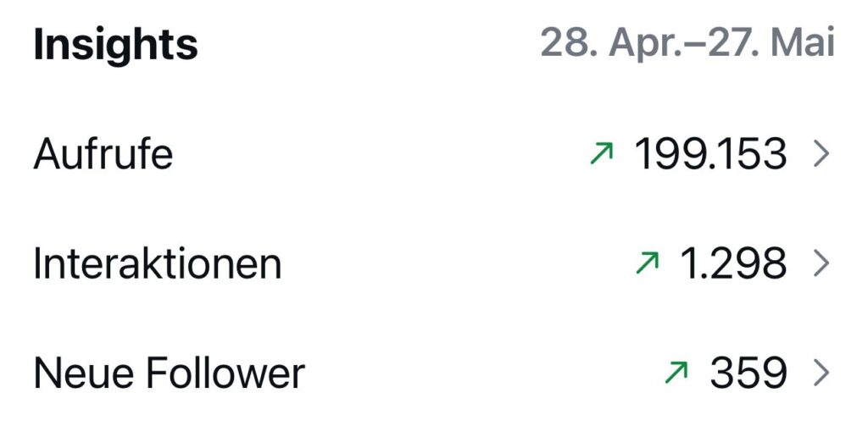Click the 359 new followers value
The width and height of the screenshot is (868, 437).
point(748,373)
